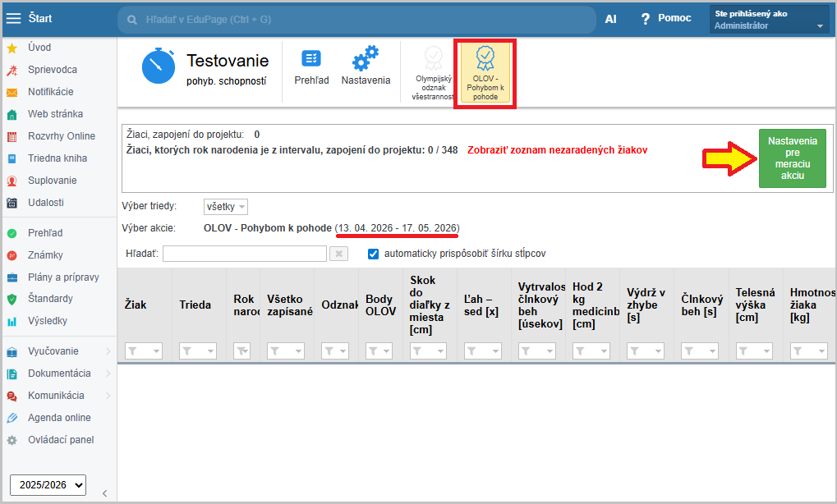
Task: Click Zobraziť zoznam nezaradených žiakov link
Action: click(557, 150)
